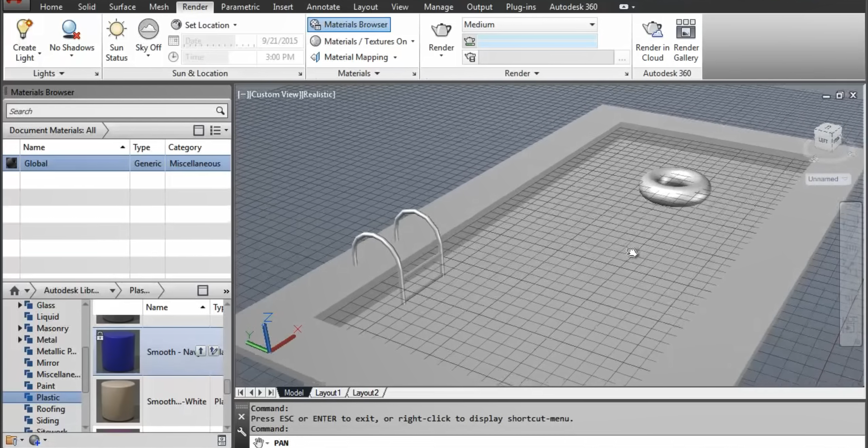Sort materials by Name column header
This screenshot has width=868, height=448.
pos(74,147)
